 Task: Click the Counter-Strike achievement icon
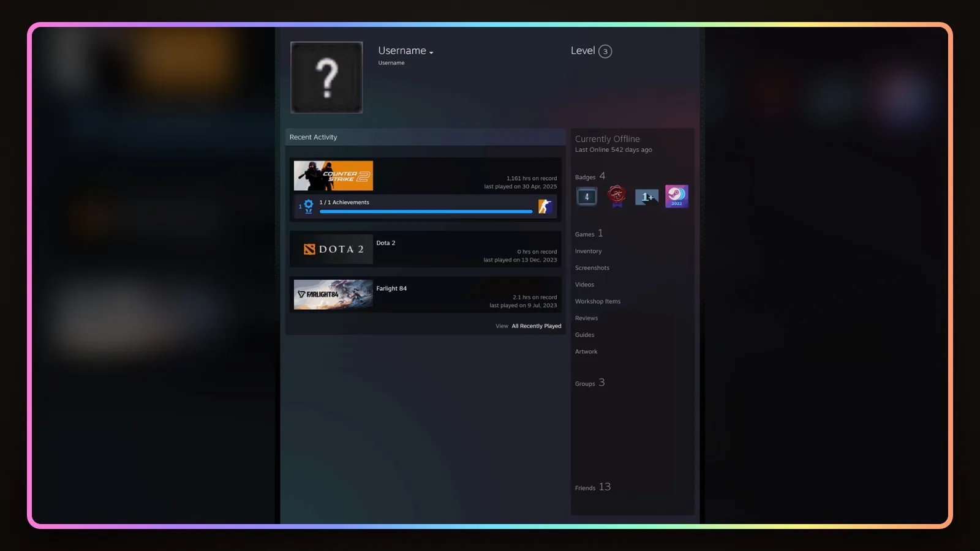click(x=545, y=206)
